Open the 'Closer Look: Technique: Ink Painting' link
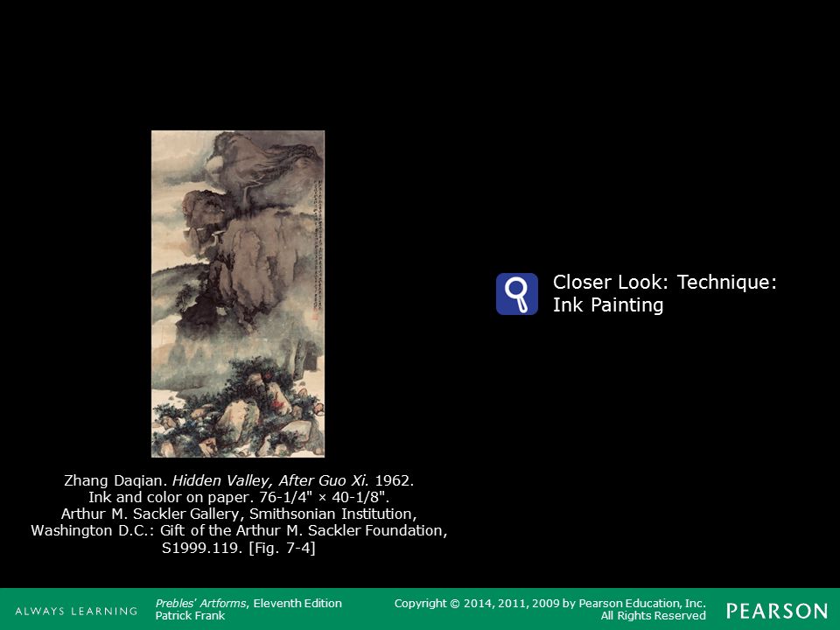The height and width of the screenshot is (630, 840). pos(664,293)
